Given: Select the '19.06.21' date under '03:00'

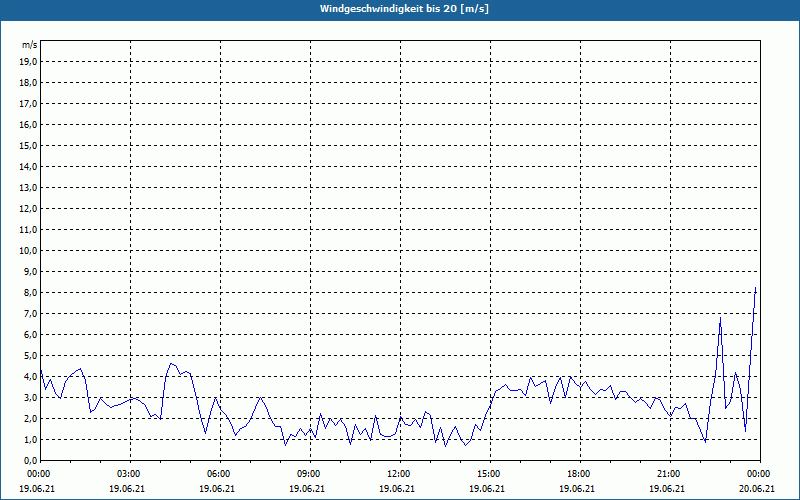Looking at the screenshot, I should pos(127,488).
